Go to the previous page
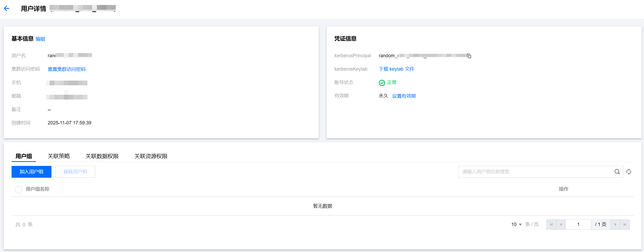 tap(561, 224)
